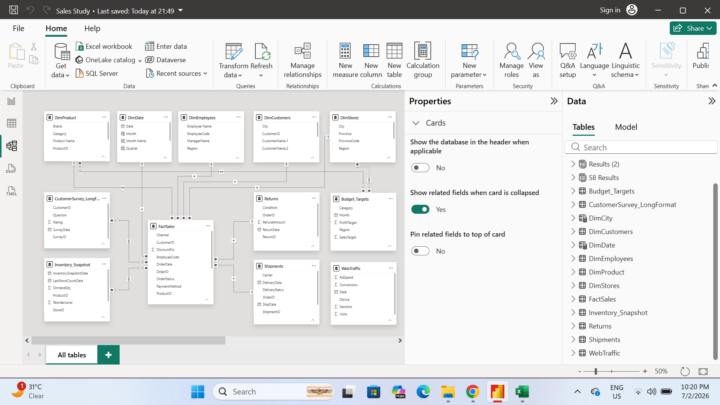Add a new layout tab with plus button
The image size is (720, 405).
coord(108,354)
